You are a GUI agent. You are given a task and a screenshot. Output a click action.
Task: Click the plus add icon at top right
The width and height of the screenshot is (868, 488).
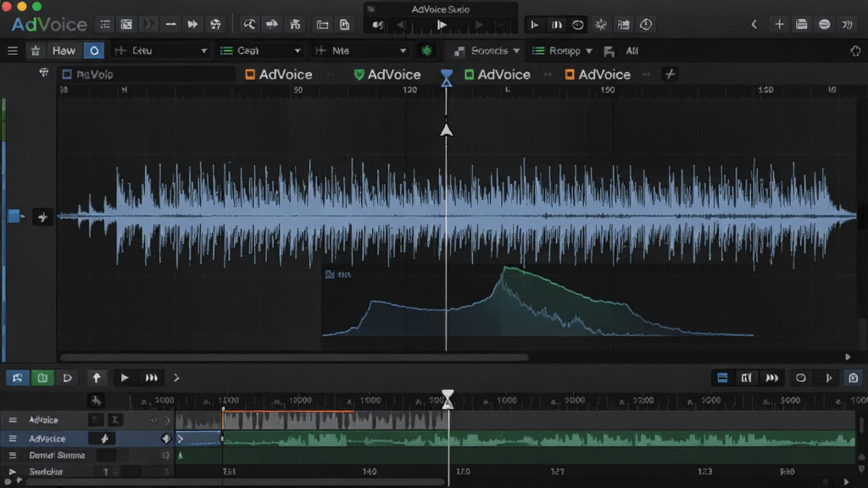click(x=779, y=25)
